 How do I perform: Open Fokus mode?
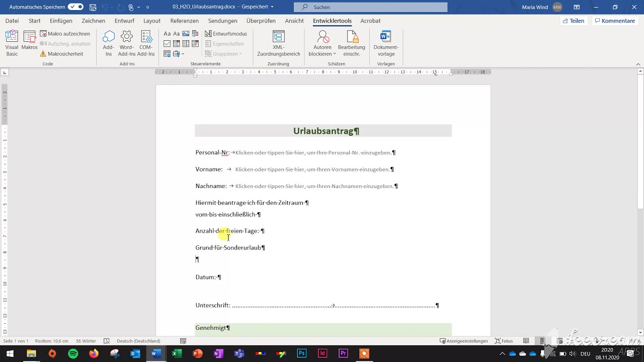pos(504,341)
